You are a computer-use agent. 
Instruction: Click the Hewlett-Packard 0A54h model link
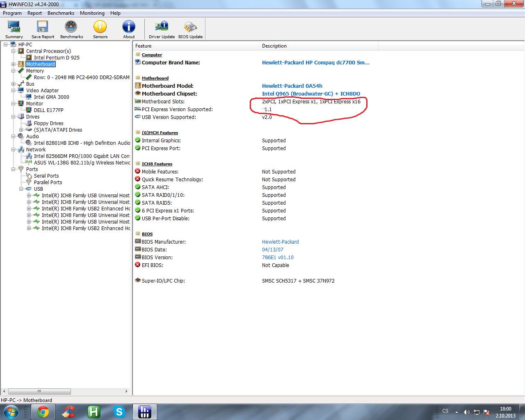click(x=292, y=86)
